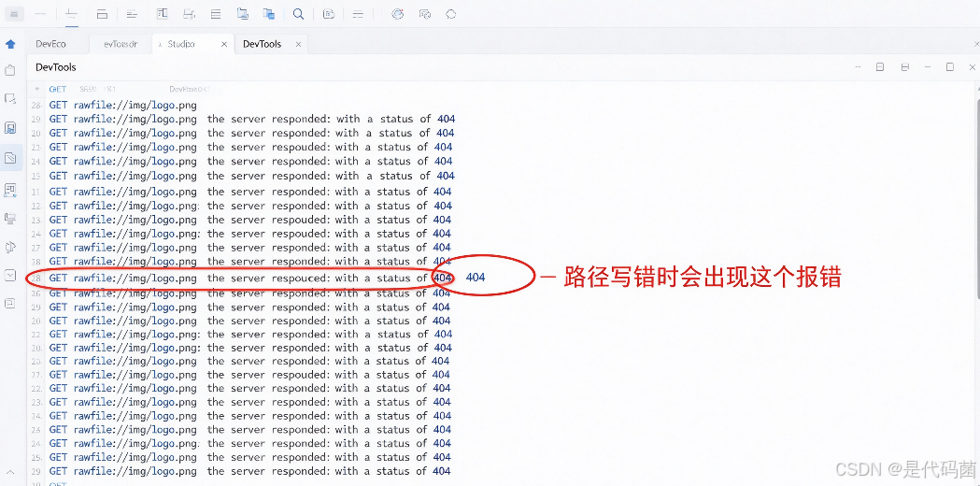Click the left-aligned text lines icon in the toolbar
The height and width of the screenshot is (486, 980).
(131, 14)
